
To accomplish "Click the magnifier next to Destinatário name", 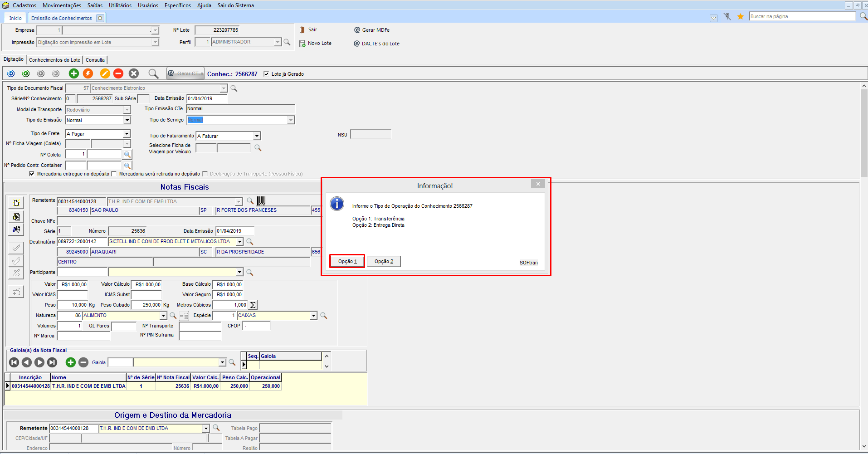I will 249,242.
